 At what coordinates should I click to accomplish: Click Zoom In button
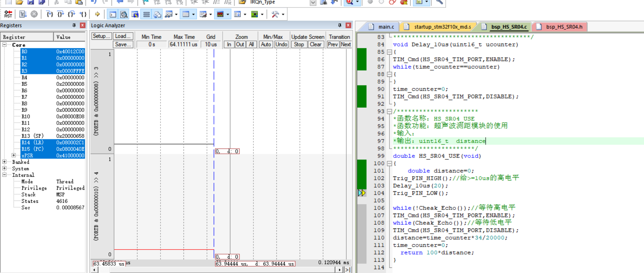[229, 44]
